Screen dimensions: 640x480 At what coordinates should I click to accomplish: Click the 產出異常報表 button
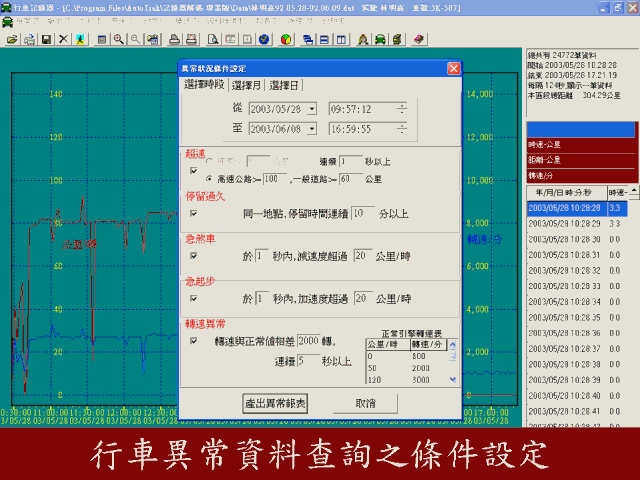click(275, 404)
